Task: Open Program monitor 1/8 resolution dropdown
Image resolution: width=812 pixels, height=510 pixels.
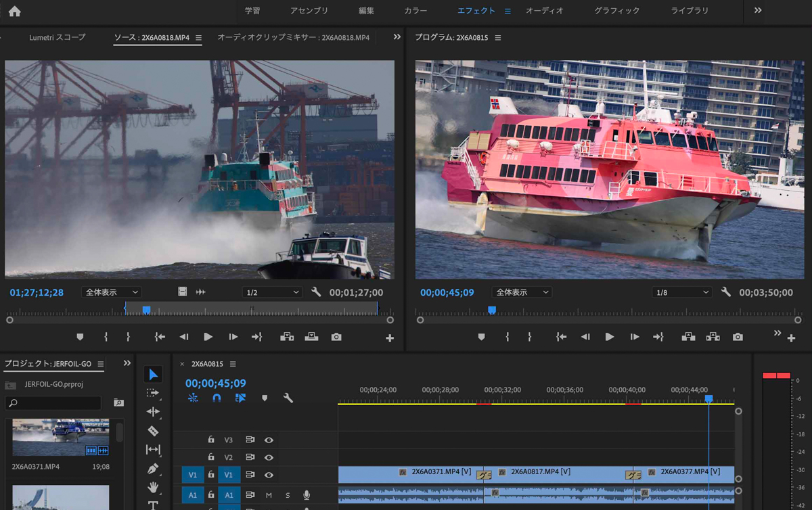Action: coord(681,292)
